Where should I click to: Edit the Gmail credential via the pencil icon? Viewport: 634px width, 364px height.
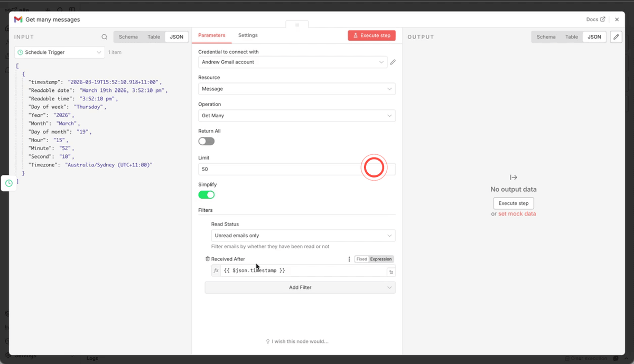(x=393, y=62)
